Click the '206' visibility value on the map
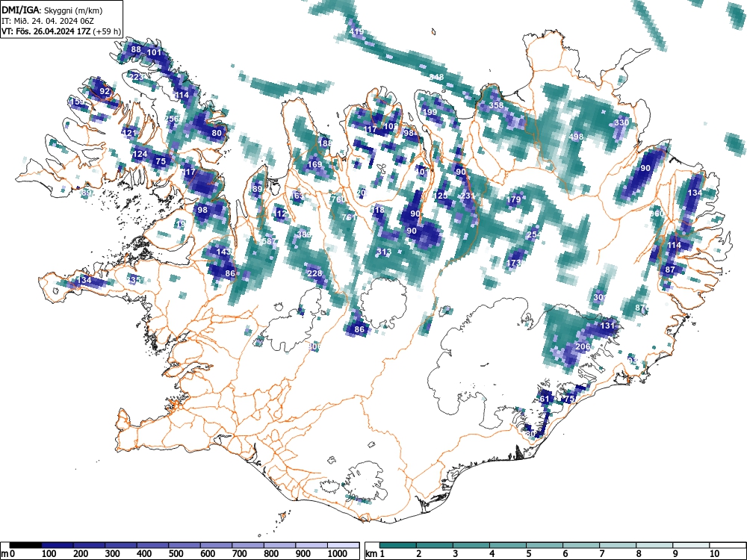The height and width of the screenshot is (560, 747). click(x=583, y=346)
